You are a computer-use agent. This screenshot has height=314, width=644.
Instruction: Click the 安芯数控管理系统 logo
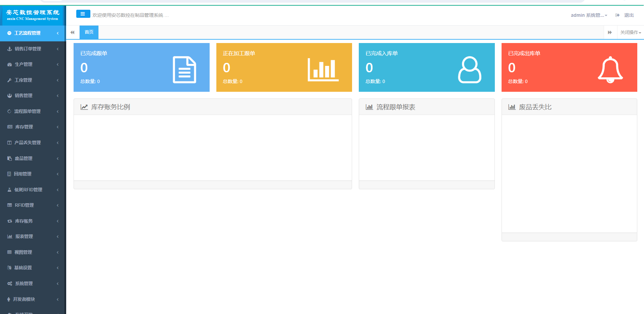(33, 15)
